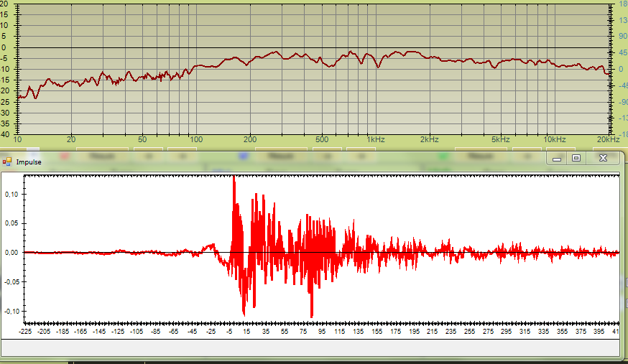Select the 500 Hz frequency axis label

point(321,139)
